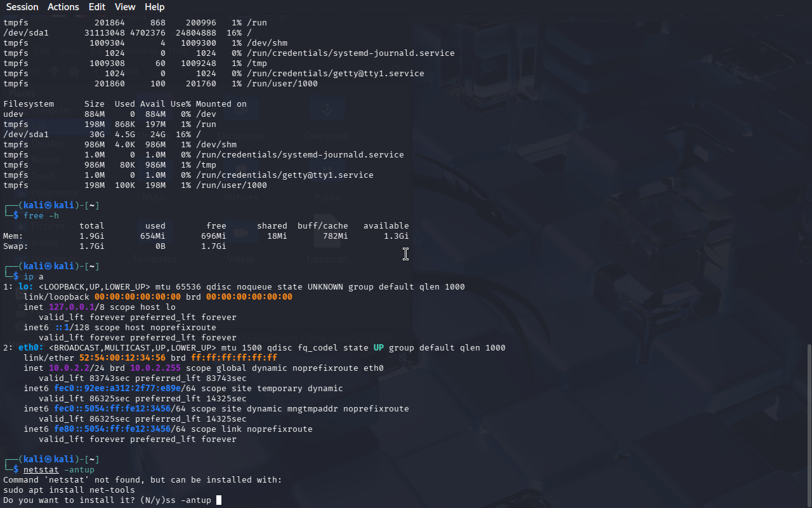Click the underlined netstat command text
Viewport: 812px width, 508px height.
41,470
